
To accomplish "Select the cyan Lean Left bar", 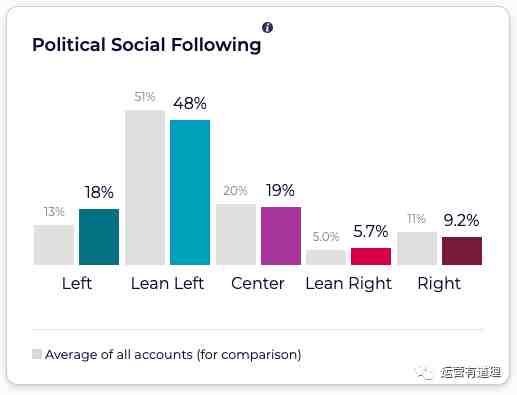I will [190, 192].
